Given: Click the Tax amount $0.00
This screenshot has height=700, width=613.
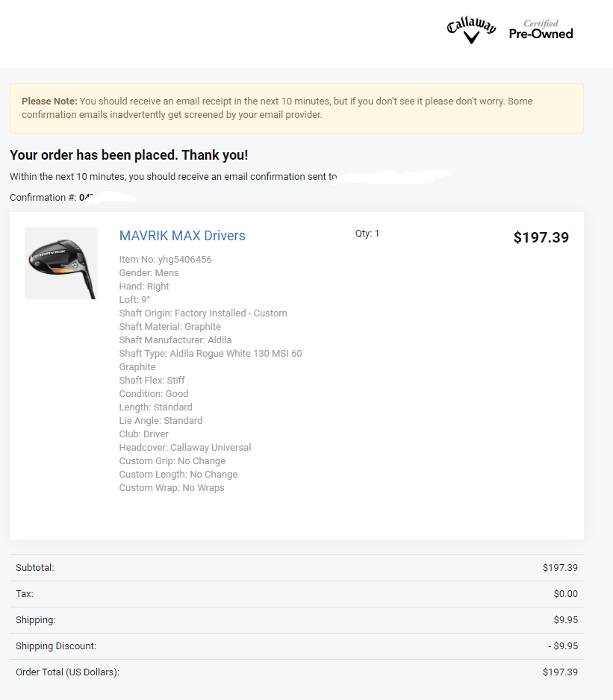Looking at the screenshot, I should click(x=565, y=594).
